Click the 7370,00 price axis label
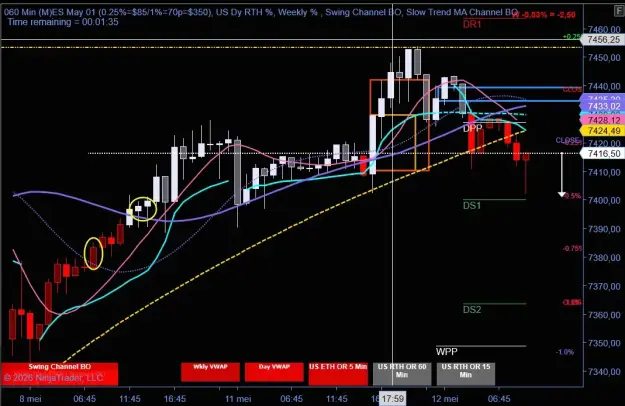 point(603,286)
